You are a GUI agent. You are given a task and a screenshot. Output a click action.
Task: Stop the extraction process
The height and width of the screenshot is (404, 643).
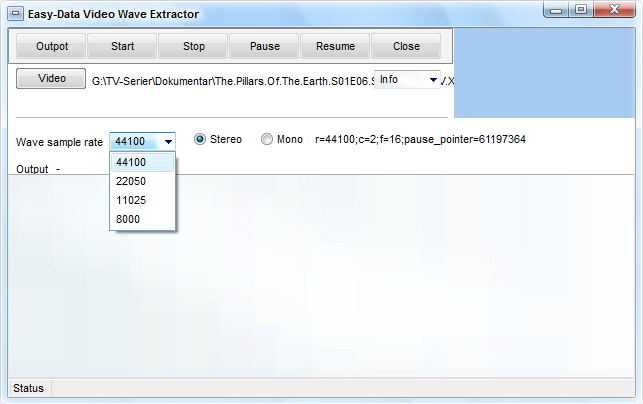pyautogui.click(x=193, y=46)
